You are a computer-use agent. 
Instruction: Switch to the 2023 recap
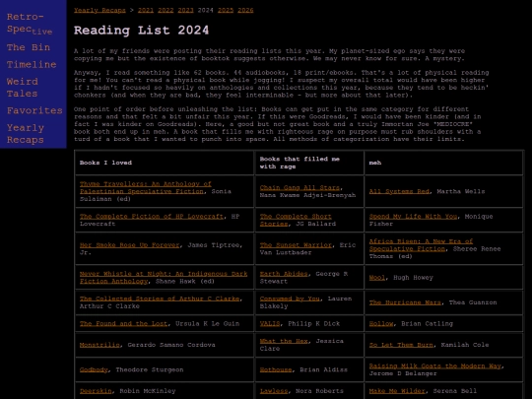point(185,10)
